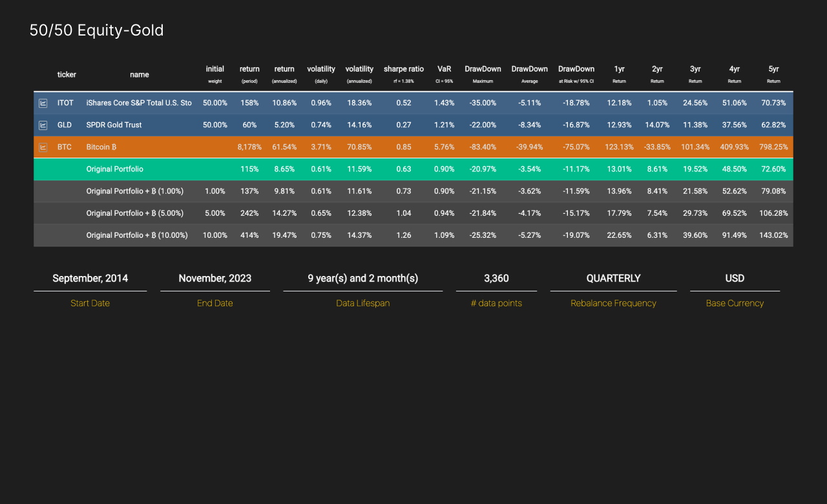Click the VaR column header
This screenshot has width=827, height=504.
click(444, 74)
